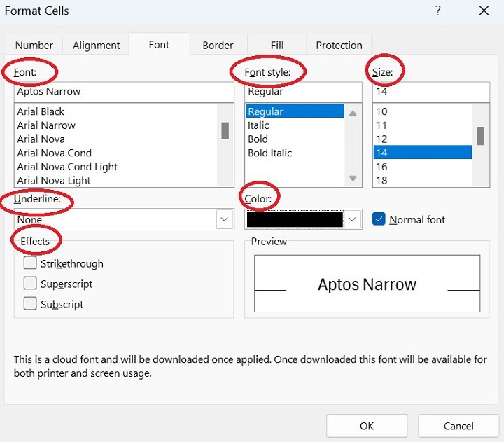The image size is (504, 442).
Task: Enable the Superscript effect
Action: tap(30, 284)
